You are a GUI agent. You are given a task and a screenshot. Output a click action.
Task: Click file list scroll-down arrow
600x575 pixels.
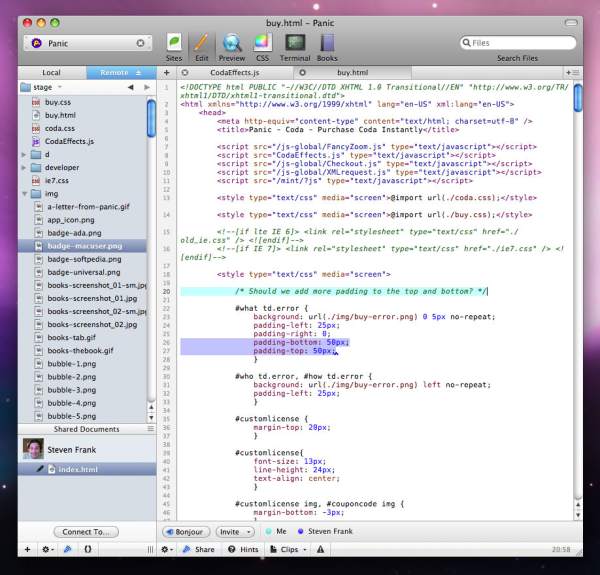152,418
